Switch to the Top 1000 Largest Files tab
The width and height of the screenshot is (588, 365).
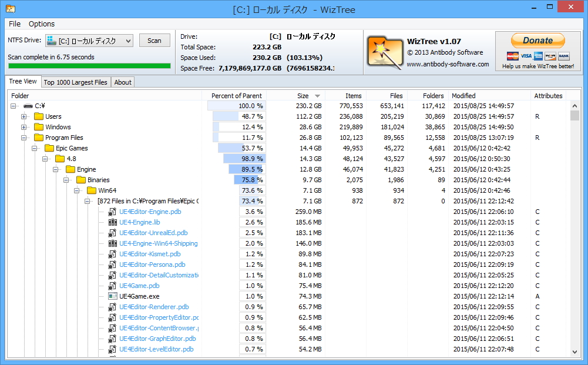click(x=75, y=82)
